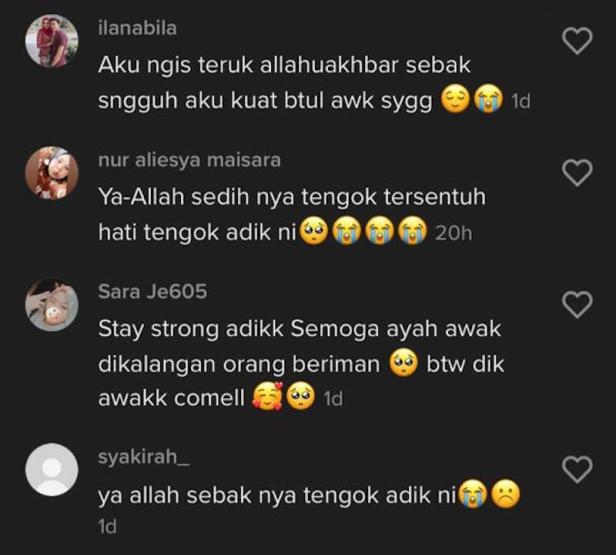Select the 'Stay strong adikk' comment text
The width and height of the screenshot is (616, 555).
pos(301,364)
